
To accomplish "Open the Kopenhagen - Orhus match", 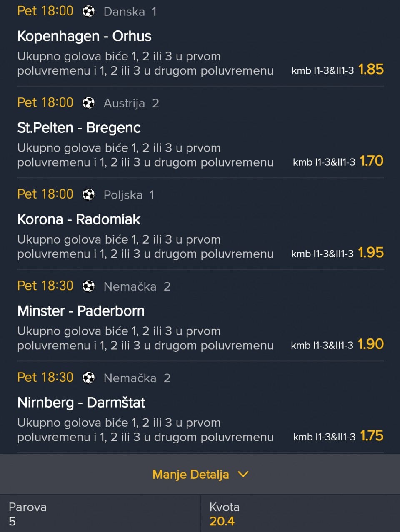I will pyautogui.click(x=84, y=36).
